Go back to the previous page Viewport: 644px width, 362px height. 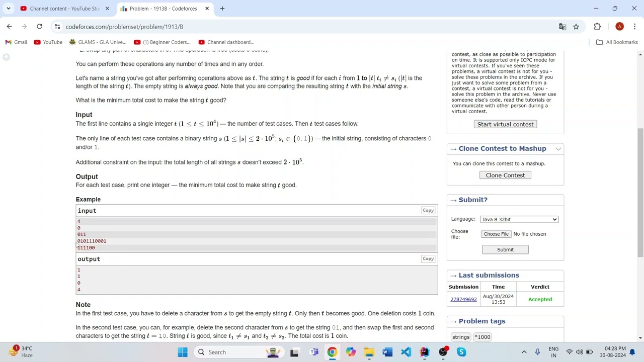tap(9, 27)
